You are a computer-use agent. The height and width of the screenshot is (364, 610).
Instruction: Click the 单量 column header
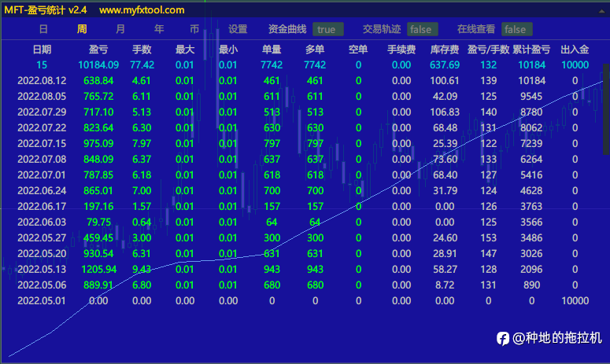pyautogui.click(x=272, y=50)
